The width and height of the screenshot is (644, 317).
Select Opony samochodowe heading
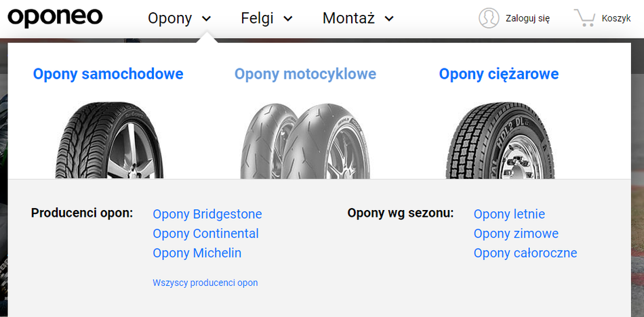108,74
